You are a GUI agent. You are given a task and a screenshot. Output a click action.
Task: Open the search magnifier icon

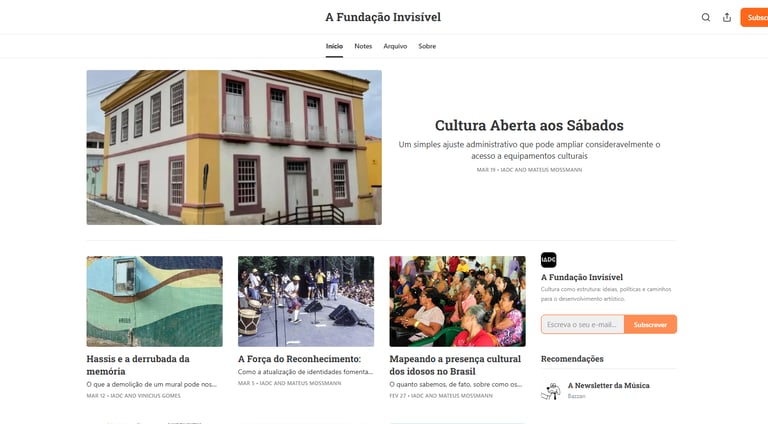pyautogui.click(x=705, y=18)
